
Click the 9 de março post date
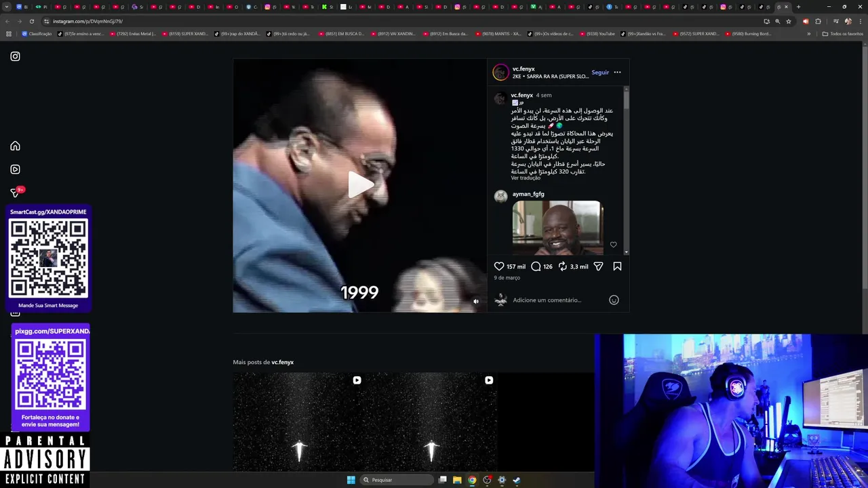[507, 278]
